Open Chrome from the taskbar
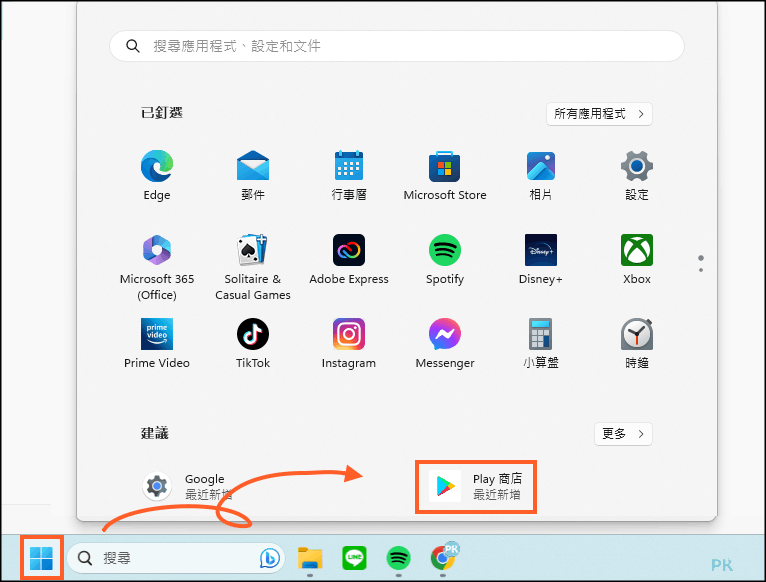Image resolution: width=766 pixels, height=582 pixels. (x=443, y=557)
